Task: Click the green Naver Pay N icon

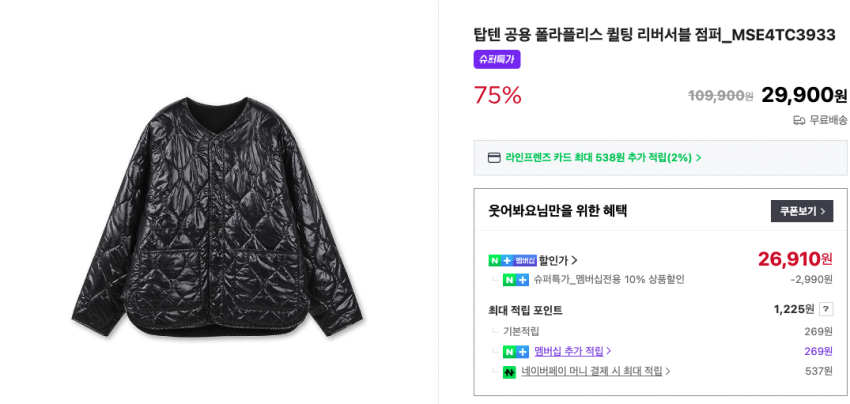Action: click(x=509, y=372)
